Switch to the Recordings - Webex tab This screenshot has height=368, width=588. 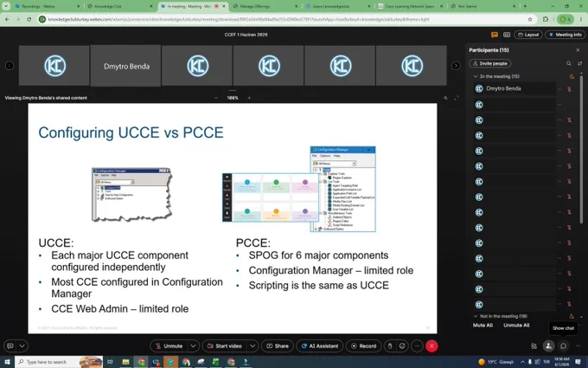tap(47, 6)
